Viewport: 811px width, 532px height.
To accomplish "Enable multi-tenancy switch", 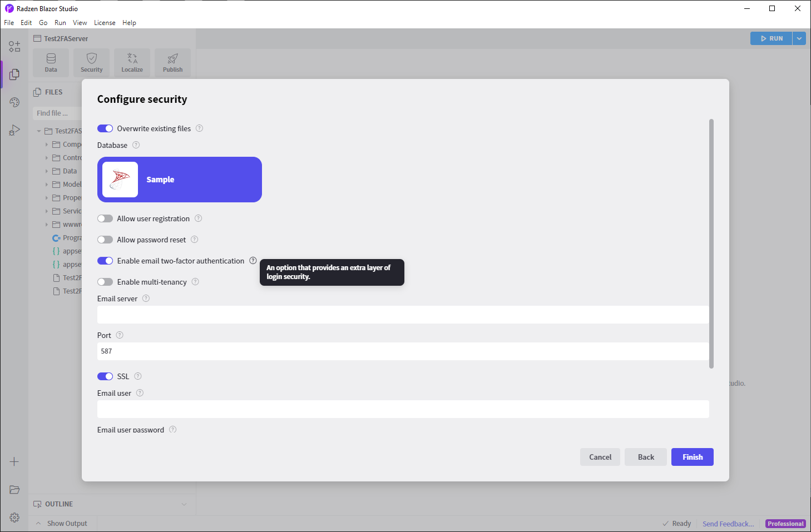I will (x=105, y=282).
